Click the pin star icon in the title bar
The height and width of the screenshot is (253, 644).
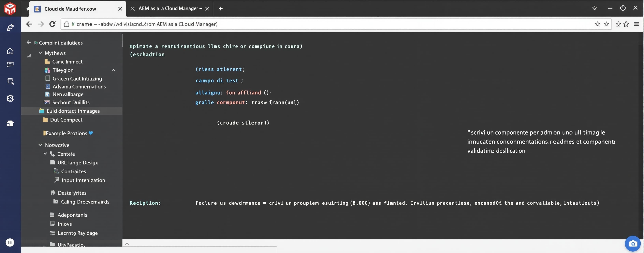(x=594, y=8)
